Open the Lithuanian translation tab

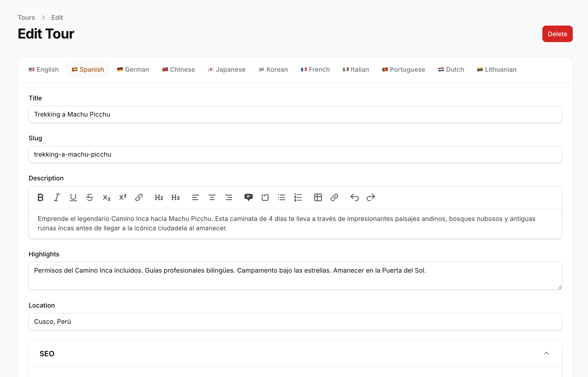(x=497, y=69)
